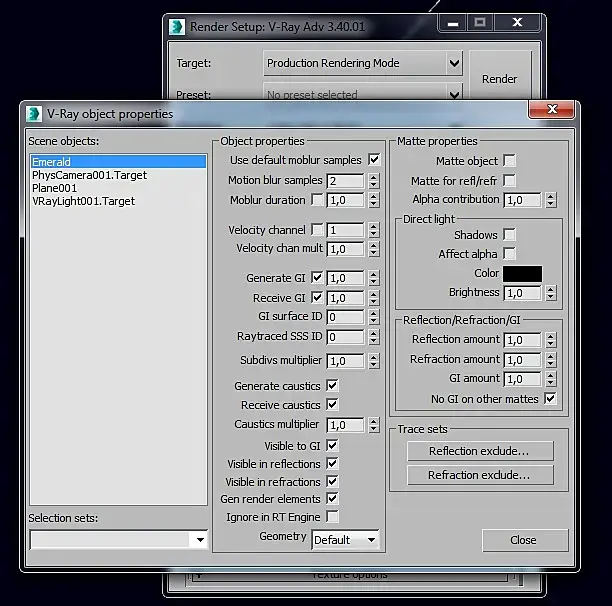The image size is (612, 606).
Task: Click the Reflection amount spinner
Action: (x=551, y=340)
